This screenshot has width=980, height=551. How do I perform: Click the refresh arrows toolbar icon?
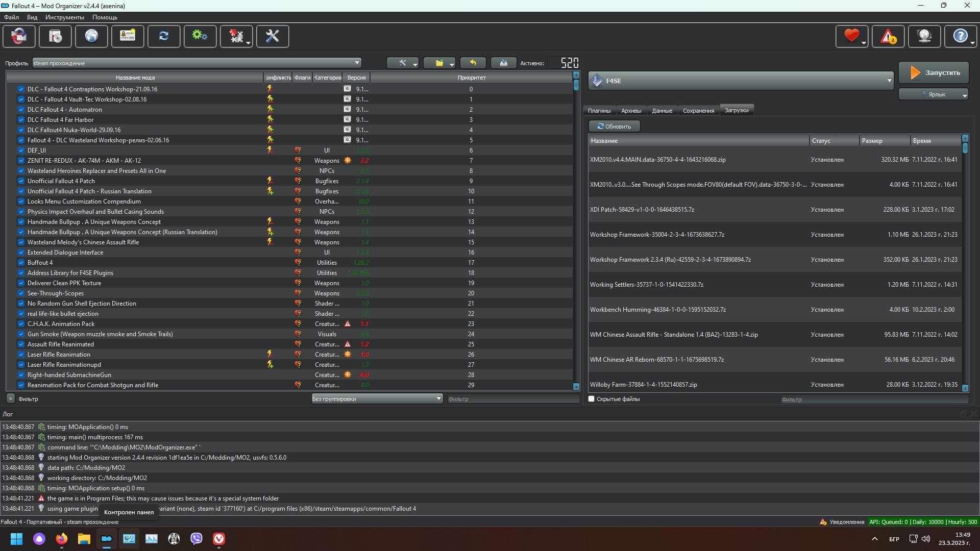(164, 36)
